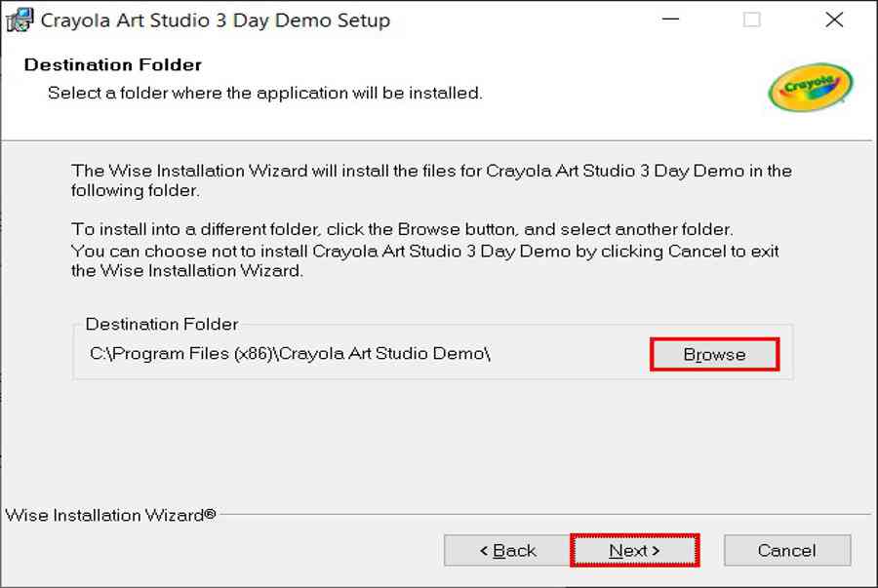
Task: Go to previous step with Back
Action: pos(507,551)
